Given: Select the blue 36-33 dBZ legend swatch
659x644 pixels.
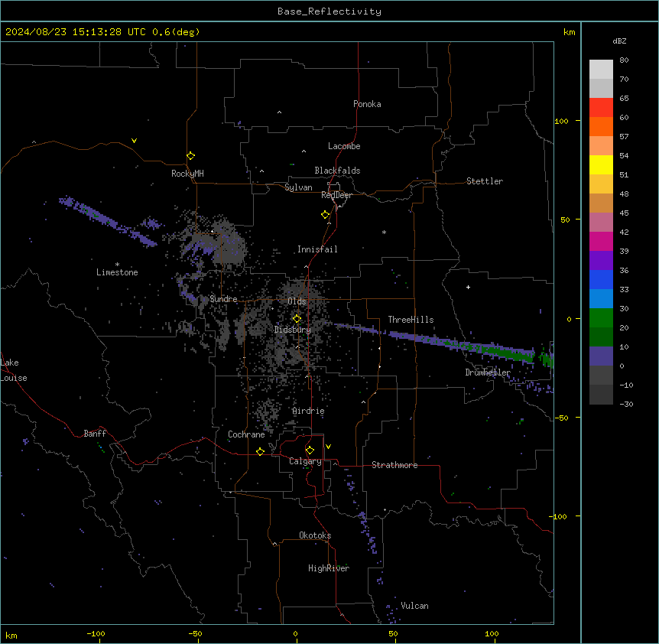Looking at the screenshot, I should [601, 279].
